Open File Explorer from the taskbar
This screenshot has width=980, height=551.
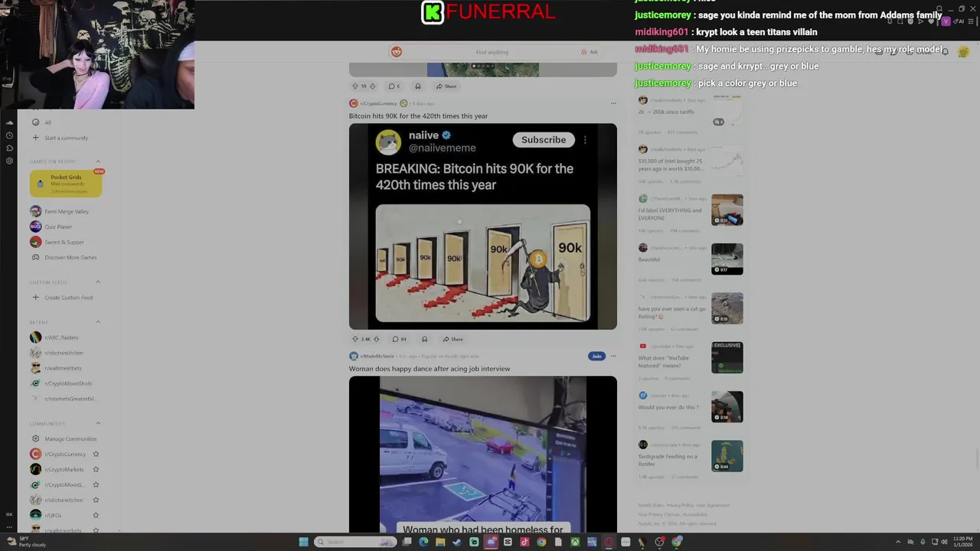tap(440, 542)
